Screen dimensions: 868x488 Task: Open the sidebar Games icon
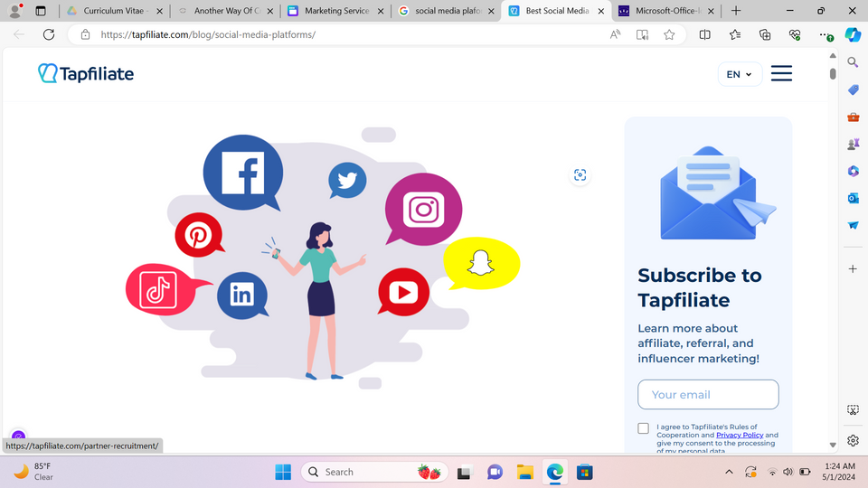853,145
